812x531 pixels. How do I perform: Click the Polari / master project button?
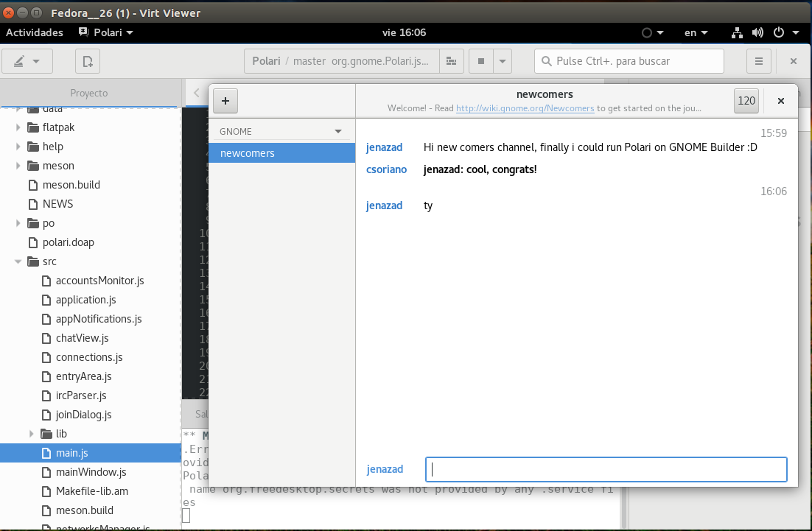342,62
